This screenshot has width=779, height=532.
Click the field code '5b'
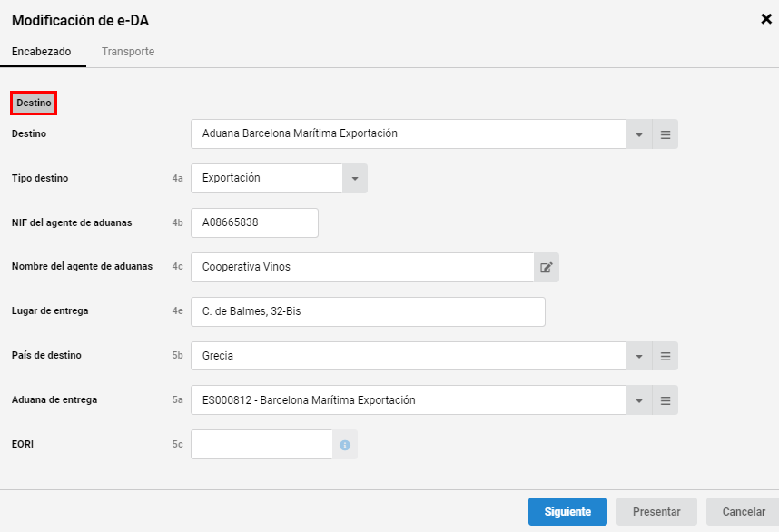(177, 356)
